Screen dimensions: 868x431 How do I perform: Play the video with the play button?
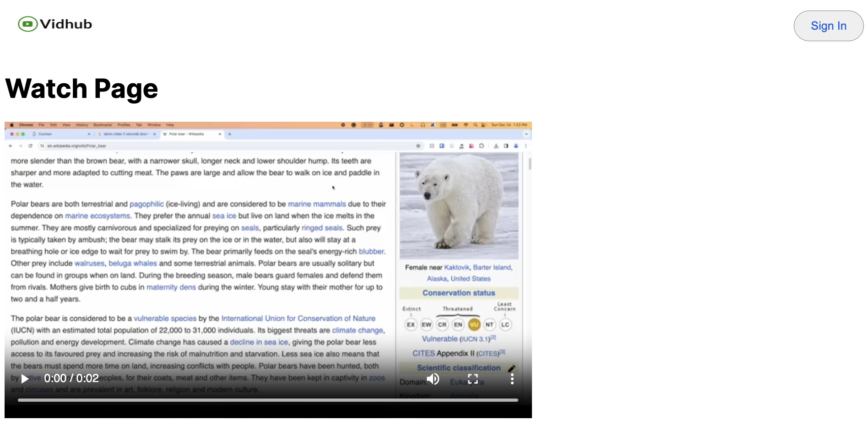[25, 379]
